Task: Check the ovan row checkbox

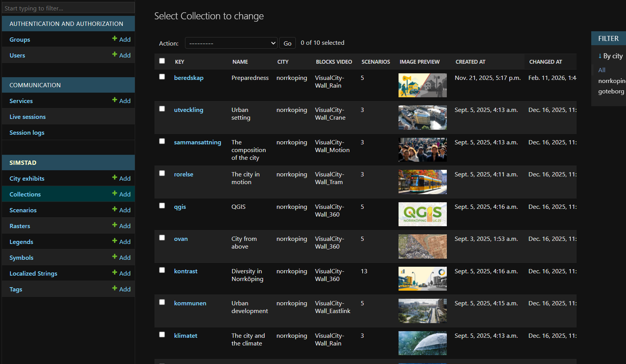Action: pos(162,238)
